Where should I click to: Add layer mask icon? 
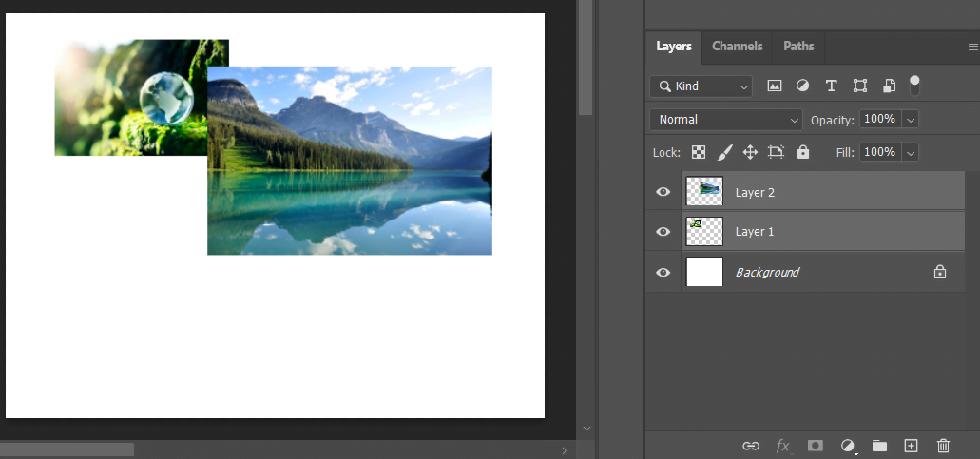click(x=815, y=446)
